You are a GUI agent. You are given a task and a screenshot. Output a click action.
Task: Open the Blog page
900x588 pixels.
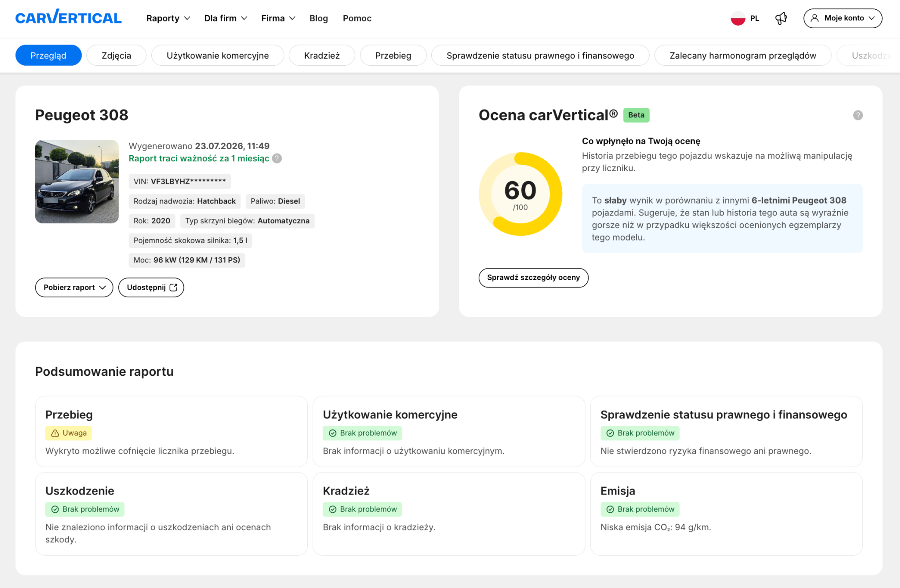click(319, 18)
